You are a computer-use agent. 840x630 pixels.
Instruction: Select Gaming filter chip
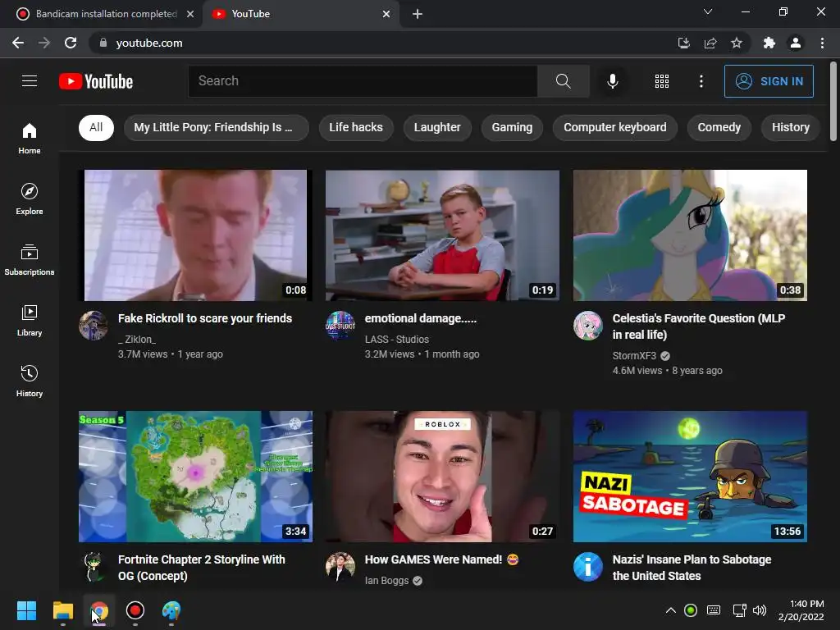point(512,127)
